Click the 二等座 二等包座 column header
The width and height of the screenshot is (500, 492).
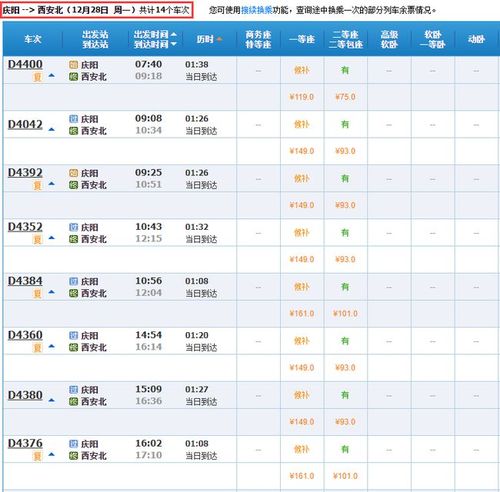click(346, 39)
